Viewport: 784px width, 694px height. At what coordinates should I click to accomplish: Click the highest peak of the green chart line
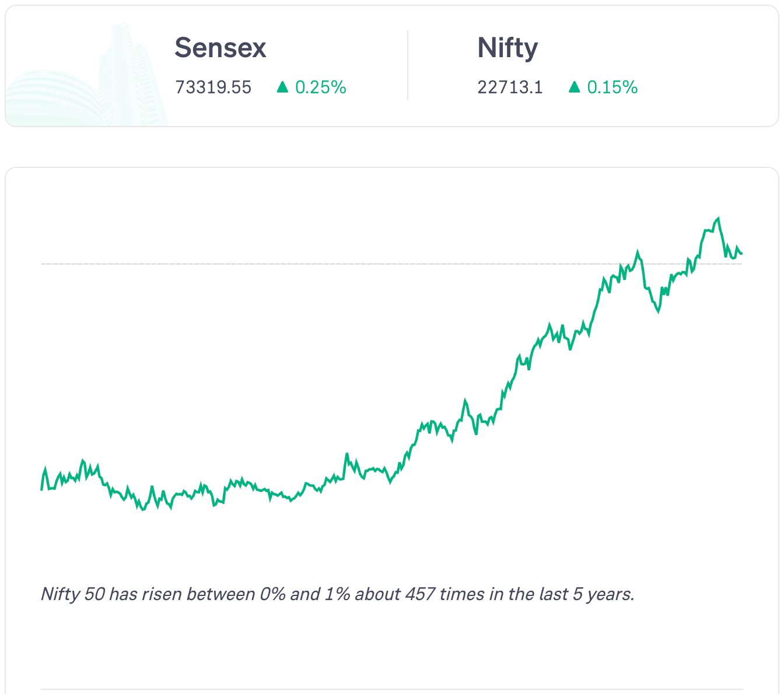coord(718,219)
